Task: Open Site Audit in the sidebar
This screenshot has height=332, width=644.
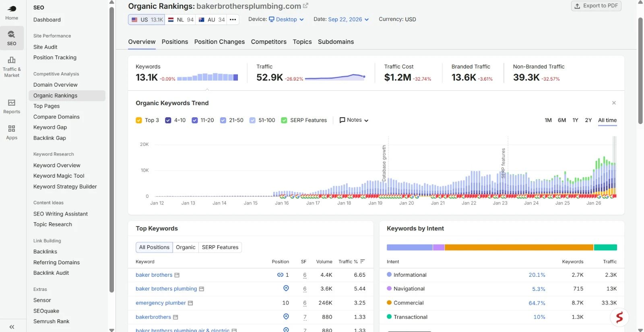Action: tap(45, 47)
